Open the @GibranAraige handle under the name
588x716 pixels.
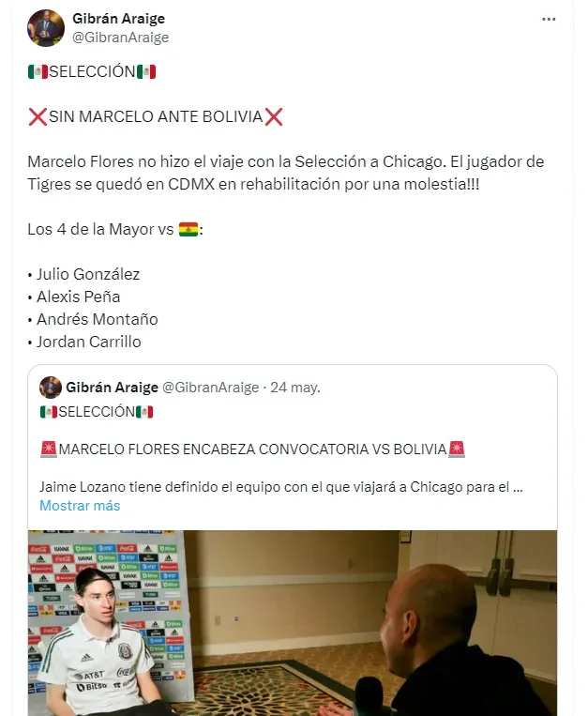120,38
